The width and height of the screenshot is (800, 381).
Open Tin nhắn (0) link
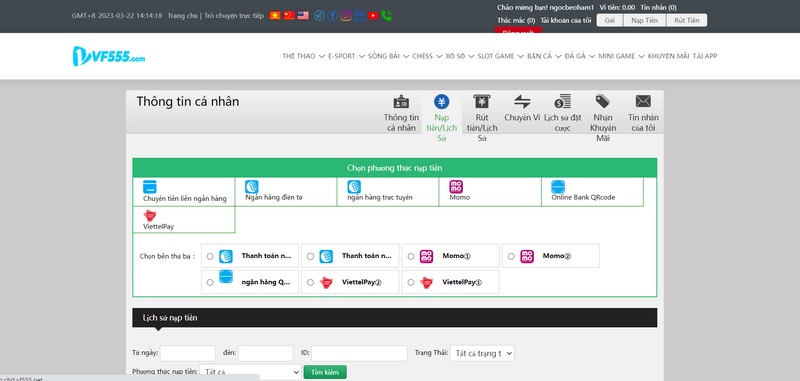point(659,8)
